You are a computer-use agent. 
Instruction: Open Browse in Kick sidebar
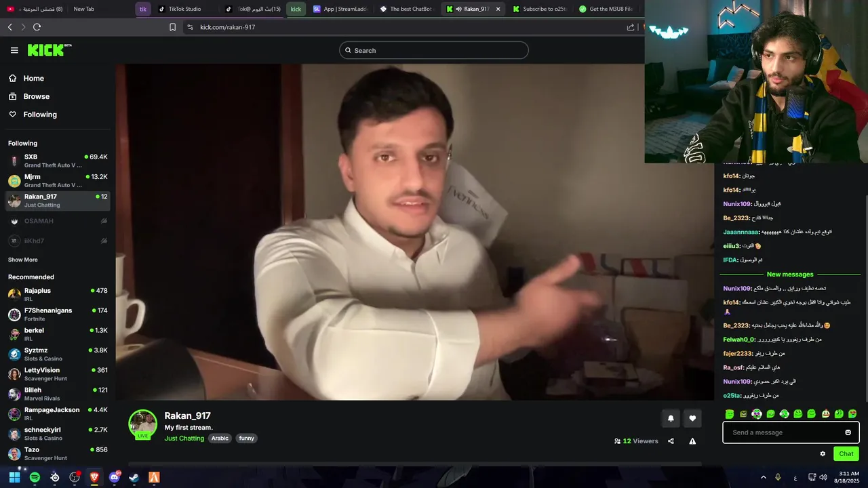tap(30, 96)
